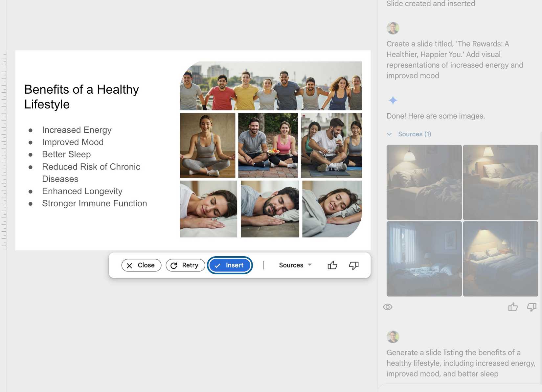542x392 pixels.
Task: Click the eye preview icon below the images
Action: [388, 307]
